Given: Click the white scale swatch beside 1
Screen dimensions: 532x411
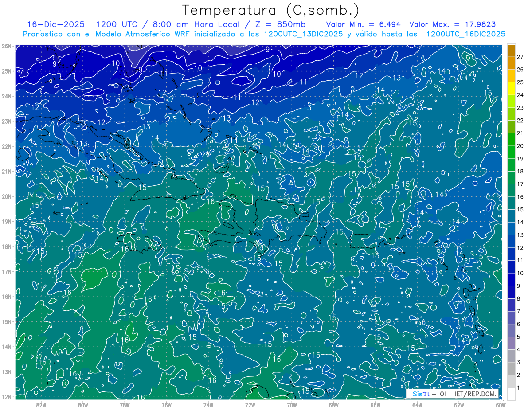Looking at the screenshot, I should (x=511, y=394).
